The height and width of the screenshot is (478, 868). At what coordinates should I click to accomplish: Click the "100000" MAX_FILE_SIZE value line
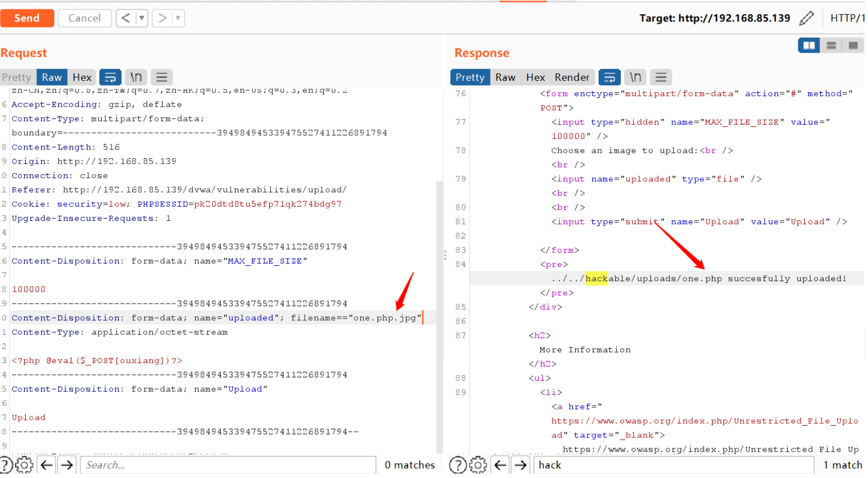coord(29,290)
